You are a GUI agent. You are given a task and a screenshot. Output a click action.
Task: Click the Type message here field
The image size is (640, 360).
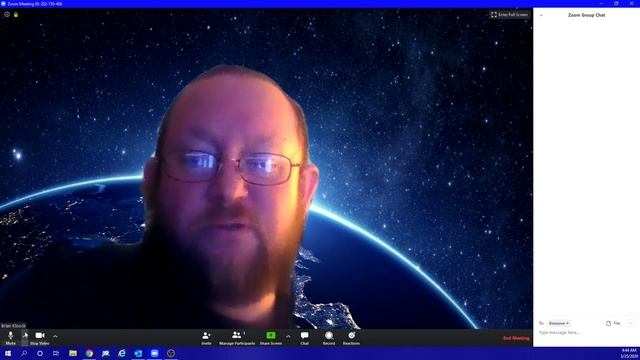point(586,333)
